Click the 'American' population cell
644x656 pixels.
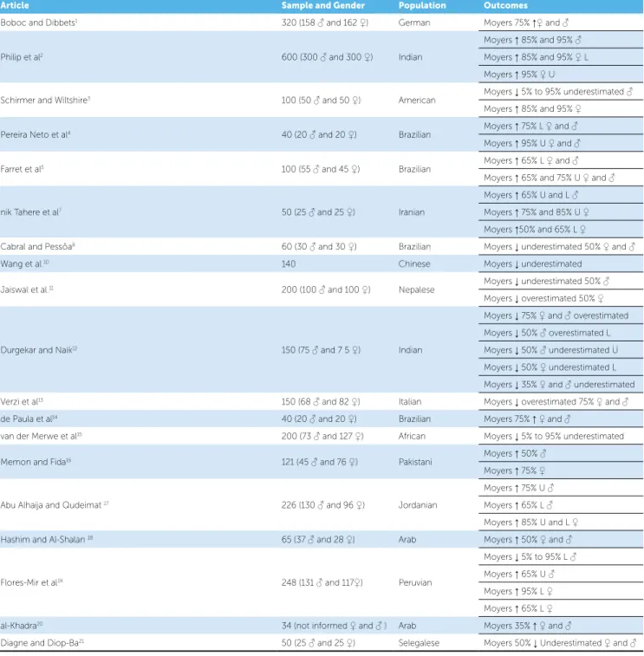[417, 100]
